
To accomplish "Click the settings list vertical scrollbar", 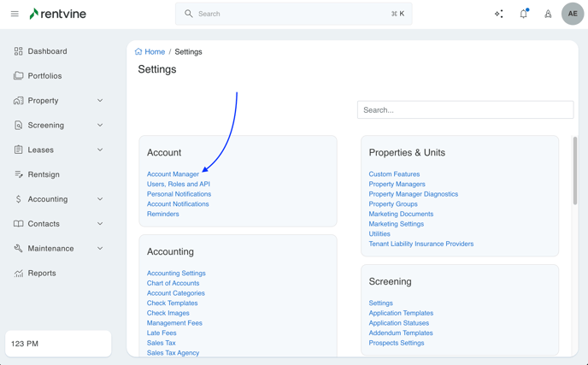I will [x=574, y=171].
